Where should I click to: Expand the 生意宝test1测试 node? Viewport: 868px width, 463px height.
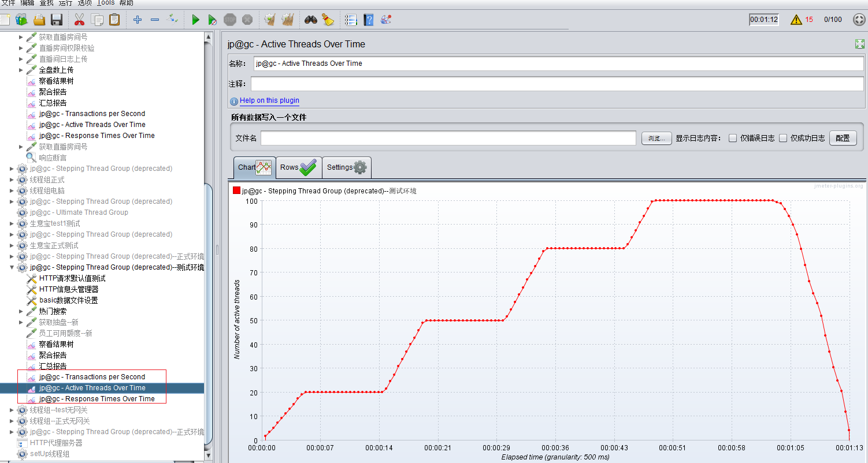coord(12,223)
